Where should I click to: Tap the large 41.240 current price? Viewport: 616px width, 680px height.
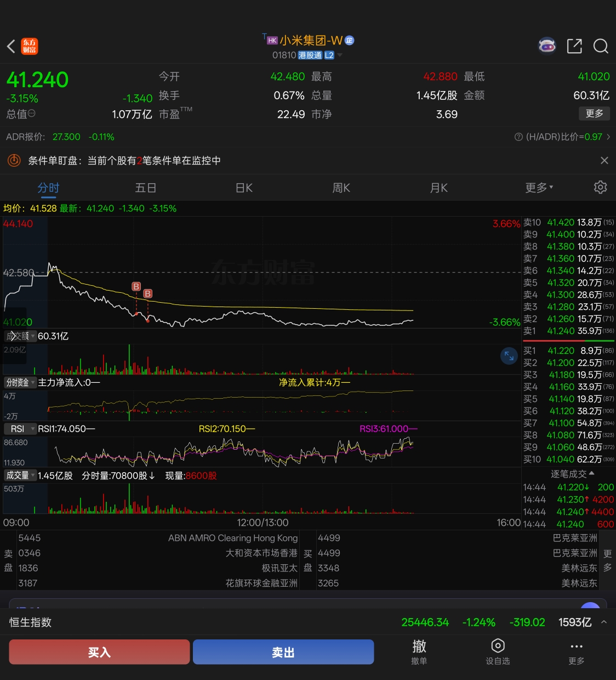37,80
